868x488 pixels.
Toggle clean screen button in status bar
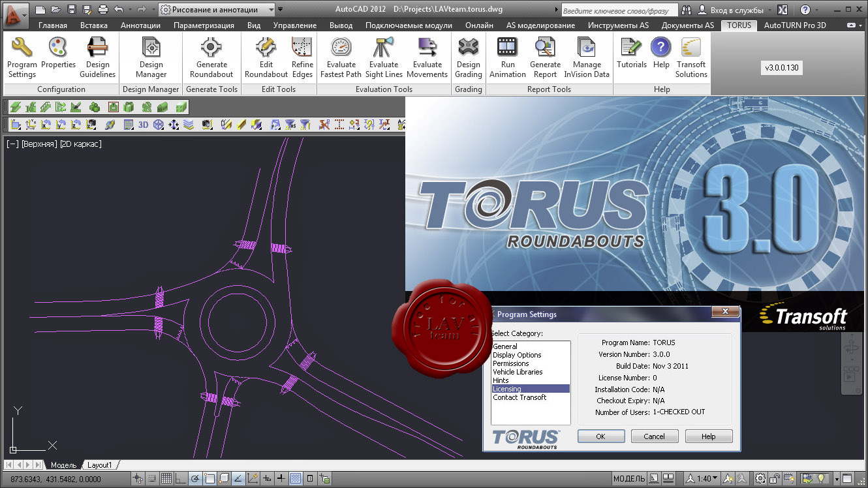[x=846, y=479]
